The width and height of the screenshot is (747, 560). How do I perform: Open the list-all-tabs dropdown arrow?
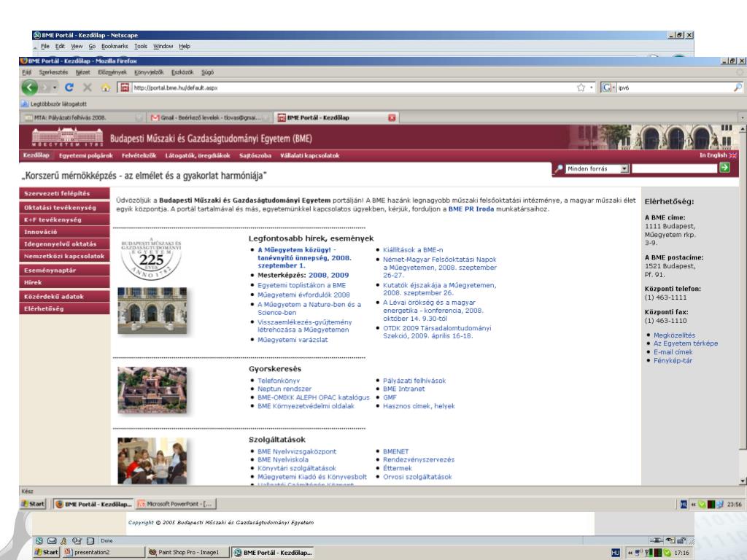[x=742, y=117]
